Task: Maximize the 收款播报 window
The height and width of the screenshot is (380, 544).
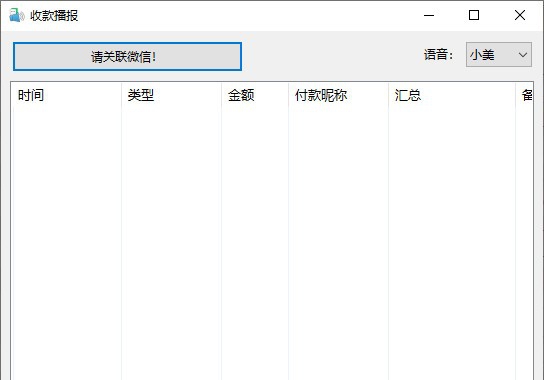Action: [474, 15]
